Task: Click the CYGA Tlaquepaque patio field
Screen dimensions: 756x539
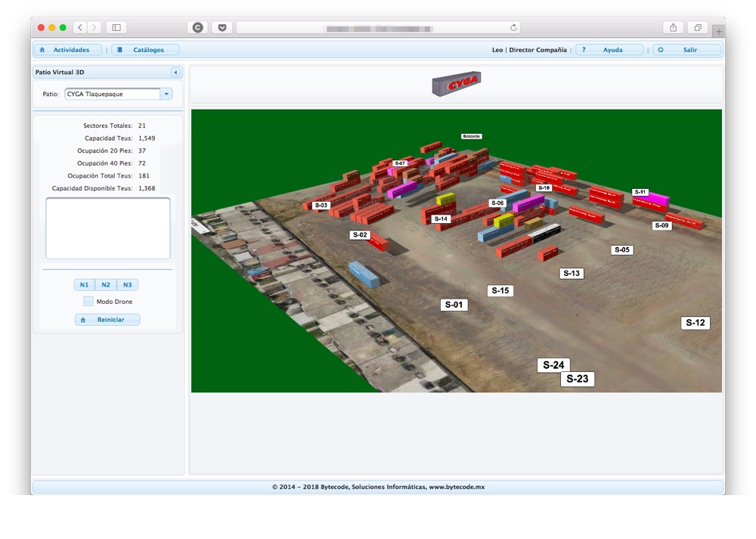Action: tap(112, 94)
